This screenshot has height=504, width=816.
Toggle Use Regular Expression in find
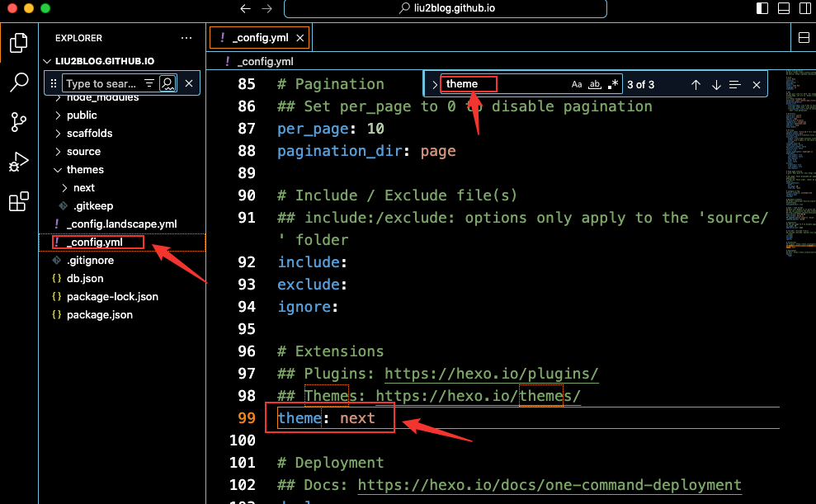click(612, 85)
